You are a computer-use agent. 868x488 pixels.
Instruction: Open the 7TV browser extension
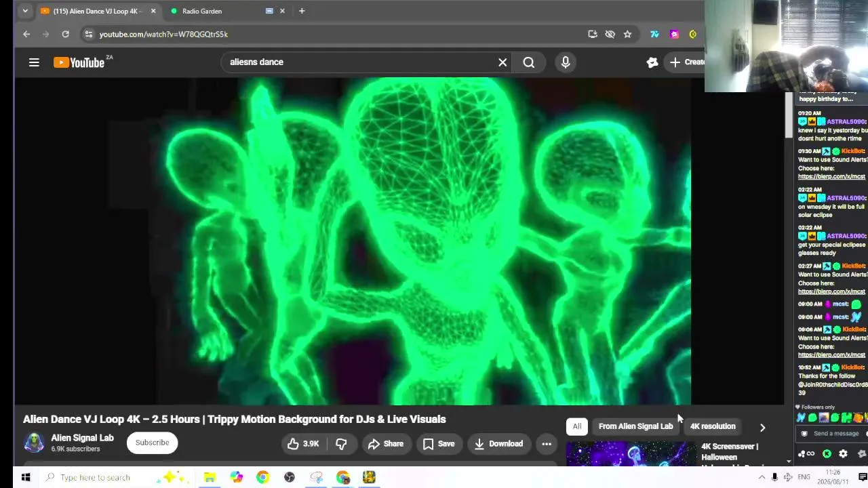point(654,34)
